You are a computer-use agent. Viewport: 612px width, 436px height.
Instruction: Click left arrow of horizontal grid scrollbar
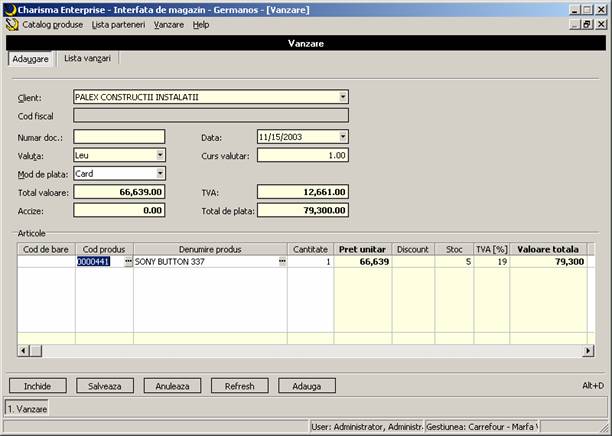click(x=23, y=351)
